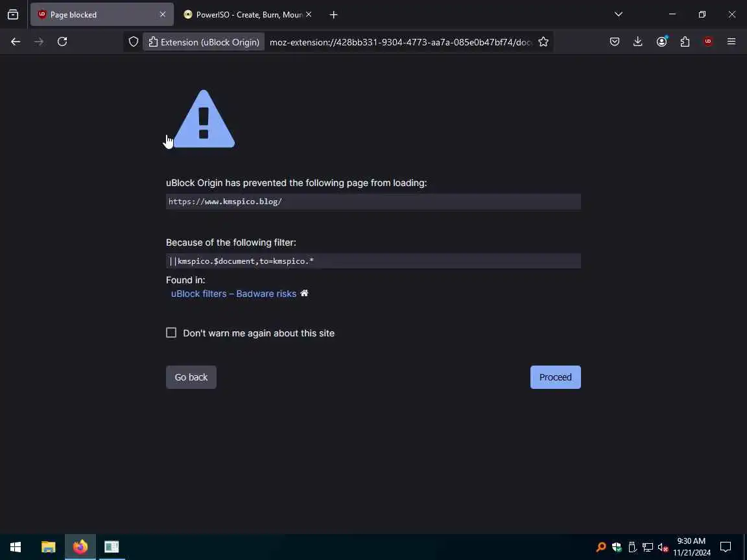
Task: Open a new tab with plus button
Action: tap(333, 15)
